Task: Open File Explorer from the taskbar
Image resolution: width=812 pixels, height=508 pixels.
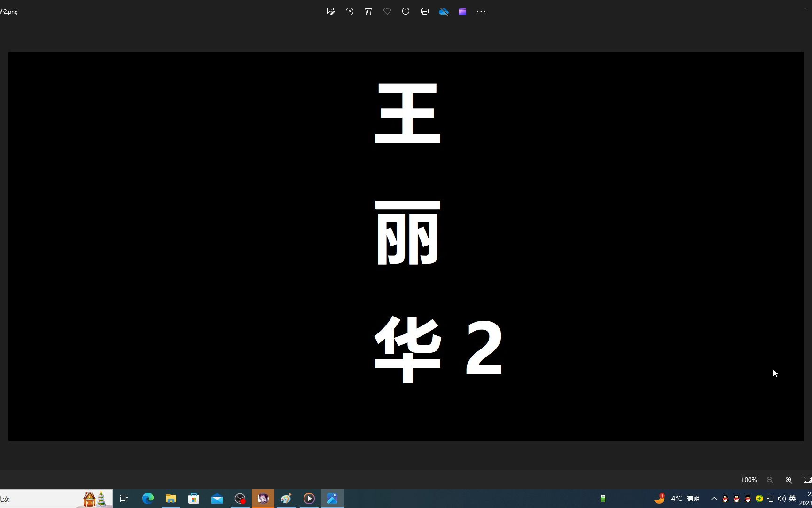Action: coord(171,499)
